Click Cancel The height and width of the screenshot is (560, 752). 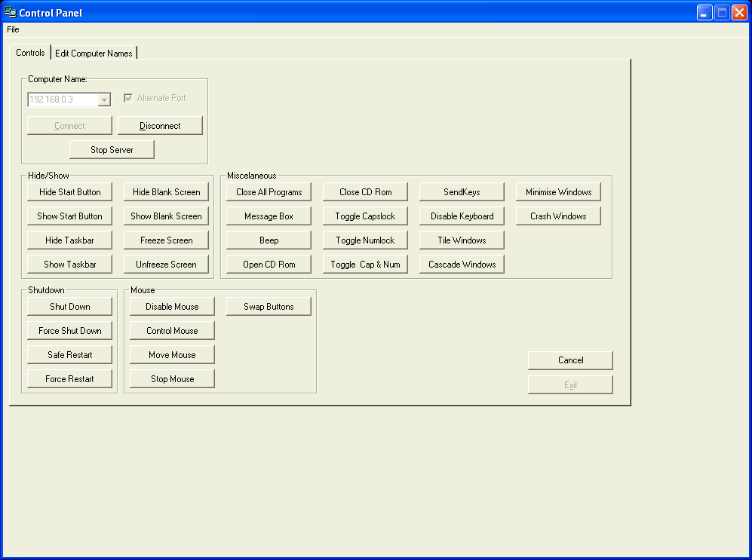(x=570, y=360)
